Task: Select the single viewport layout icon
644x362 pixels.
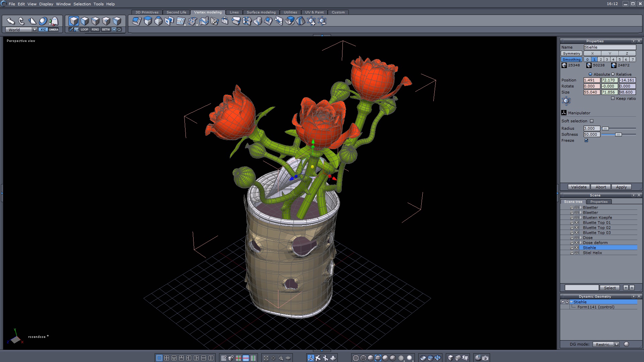Action: (x=159, y=358)
